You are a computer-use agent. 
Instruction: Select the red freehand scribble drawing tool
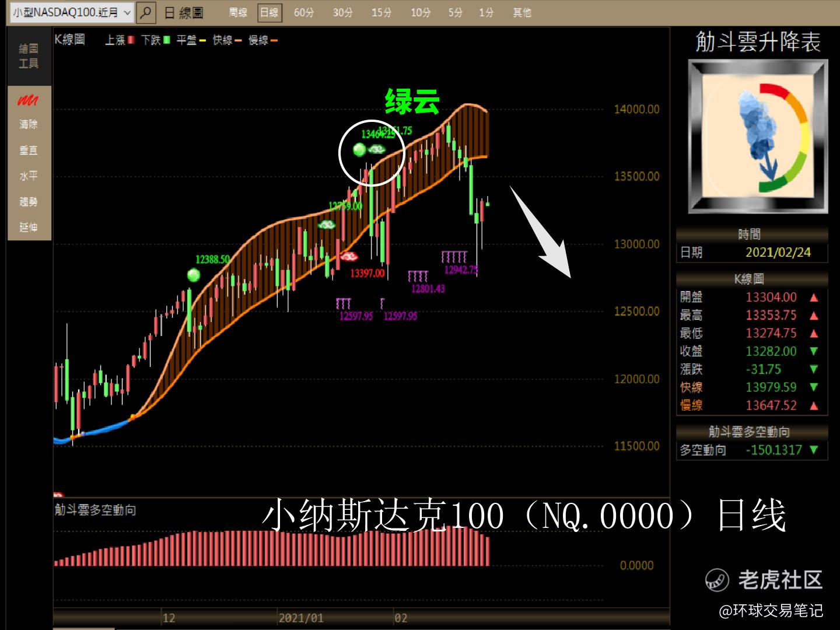[x=28, y=100]
